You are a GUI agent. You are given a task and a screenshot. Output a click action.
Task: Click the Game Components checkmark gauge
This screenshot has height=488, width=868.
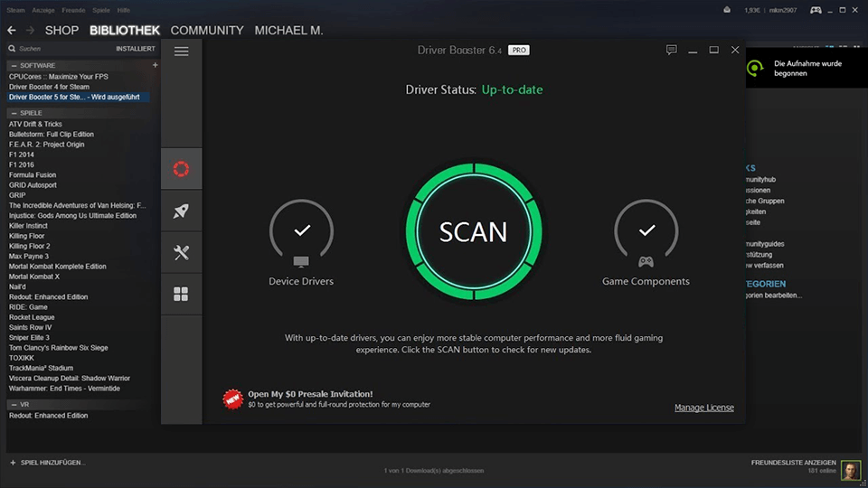(x=646, y=232)
